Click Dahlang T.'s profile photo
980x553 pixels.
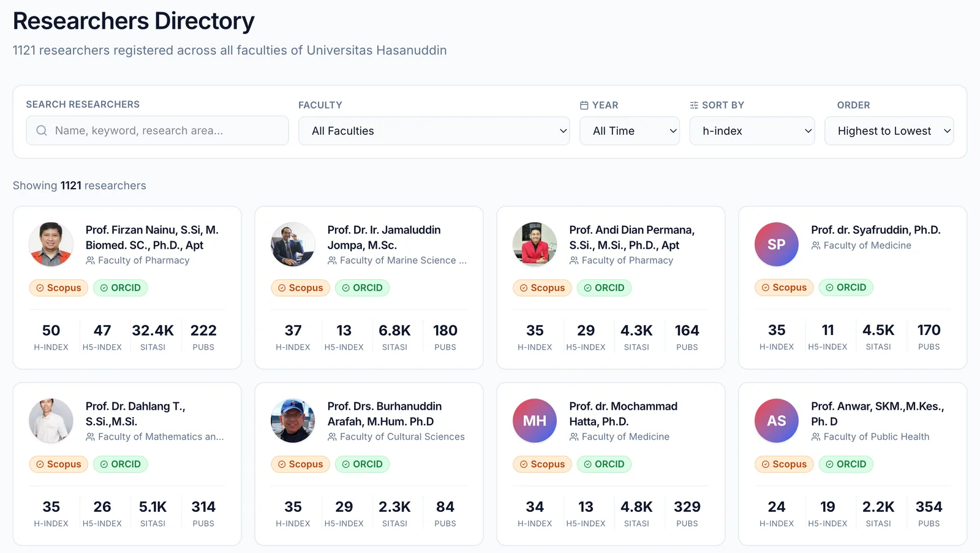tap(51, 421)
